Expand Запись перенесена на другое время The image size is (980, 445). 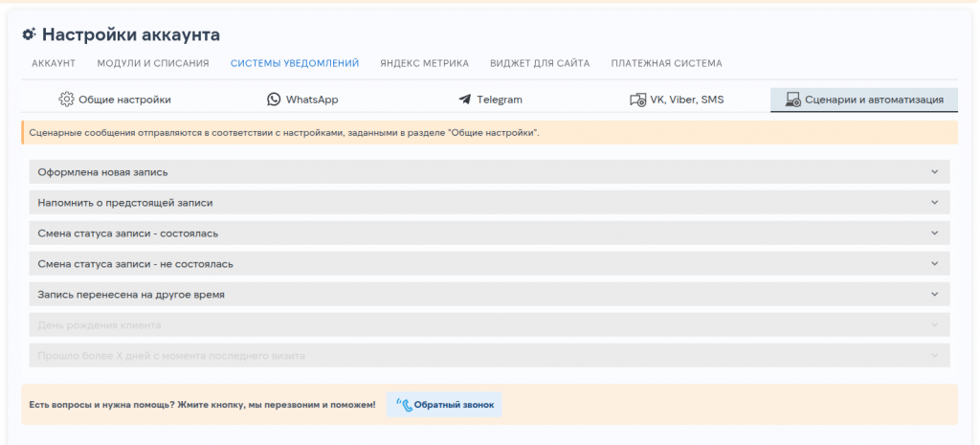point(934,295)
